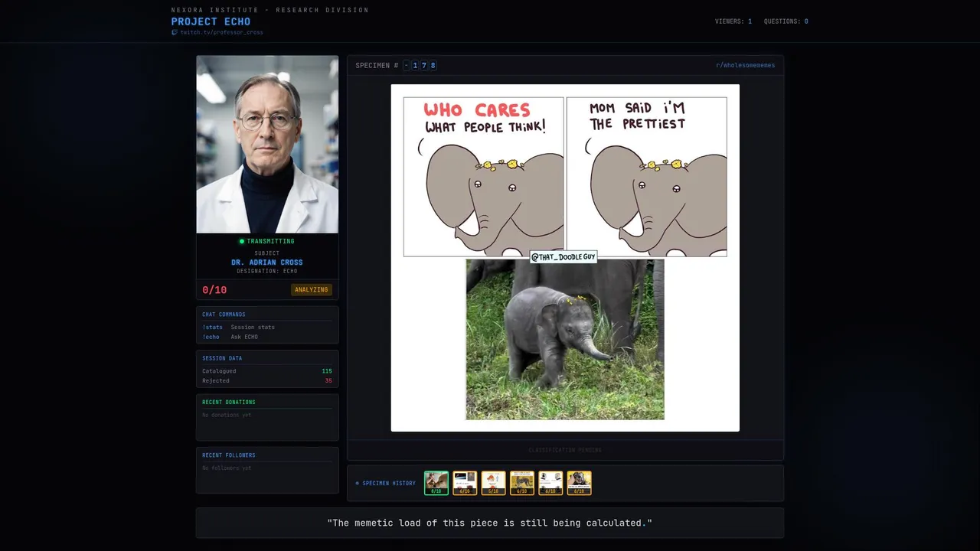The height and width of the screenshot is (551, 980).
Task: Click the DESIGNATION: ECHO label
Action: [267, 271]
